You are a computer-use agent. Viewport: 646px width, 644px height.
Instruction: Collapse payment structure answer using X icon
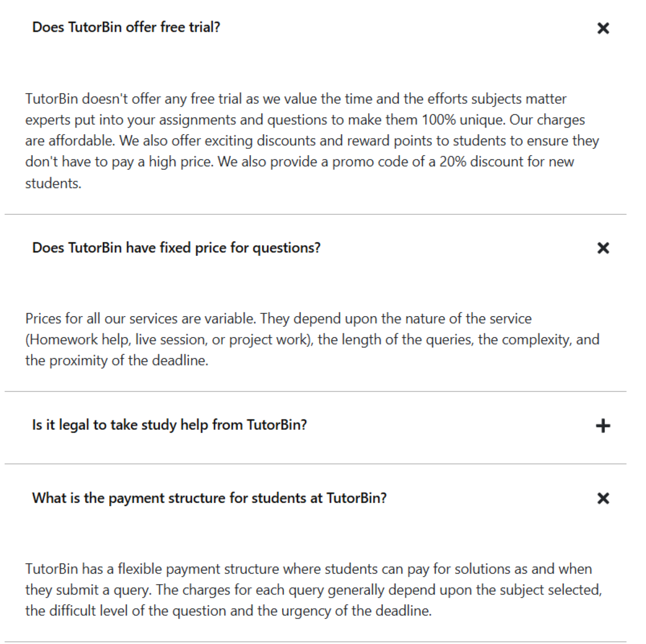click(603, 498)
